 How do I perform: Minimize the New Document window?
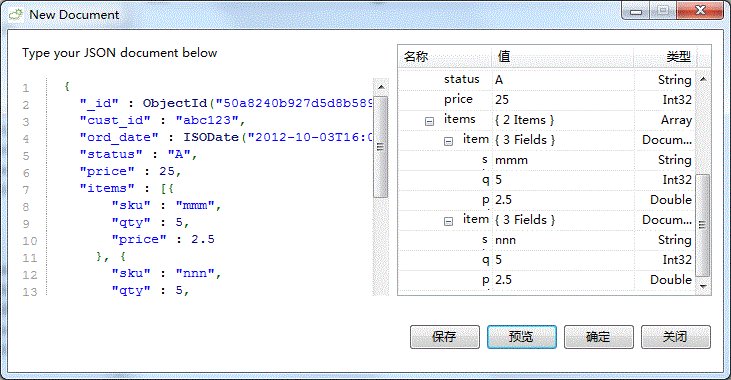point(636,11)
